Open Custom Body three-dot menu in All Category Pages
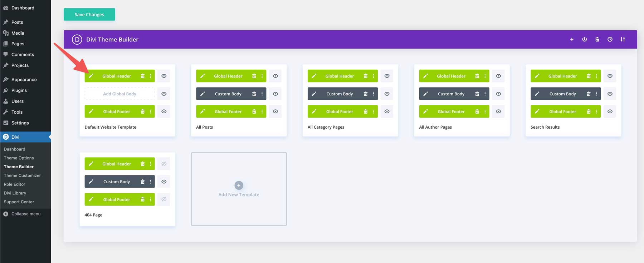 coord(374,94)
